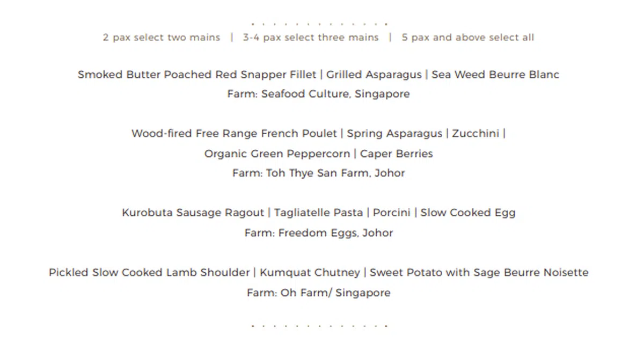The width and height of the screenshot is (644, 342).
Task: Click the Oh Farm/ Singapore farm line
Action: [x=318, y=293]
